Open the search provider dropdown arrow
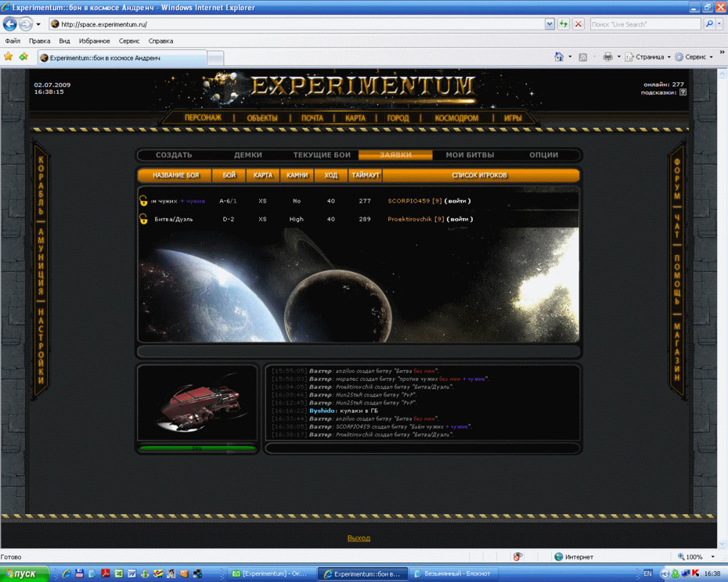This screenshot has width=728, height=582. pyautogui.click(x=719, y=24)
